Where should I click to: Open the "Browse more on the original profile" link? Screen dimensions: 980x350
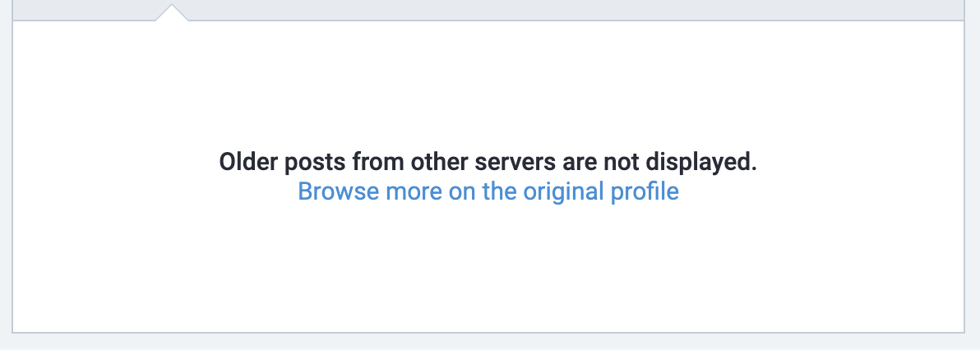coord(488,191)
